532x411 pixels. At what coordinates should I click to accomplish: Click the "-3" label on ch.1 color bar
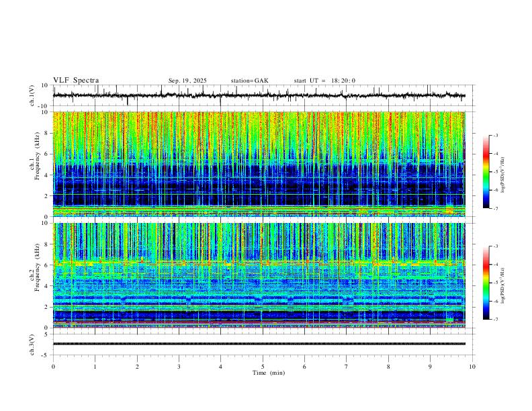tap(495, 135)
